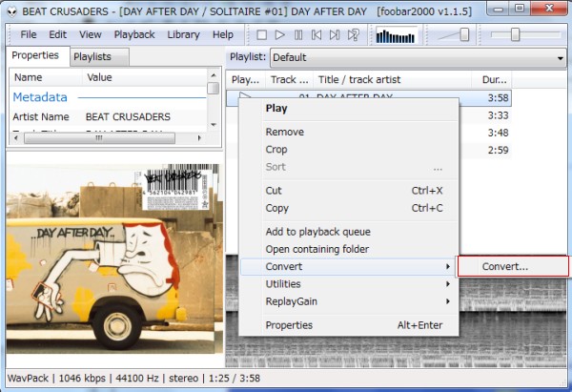Skip to the next track
572x392 pixels.
335,35
